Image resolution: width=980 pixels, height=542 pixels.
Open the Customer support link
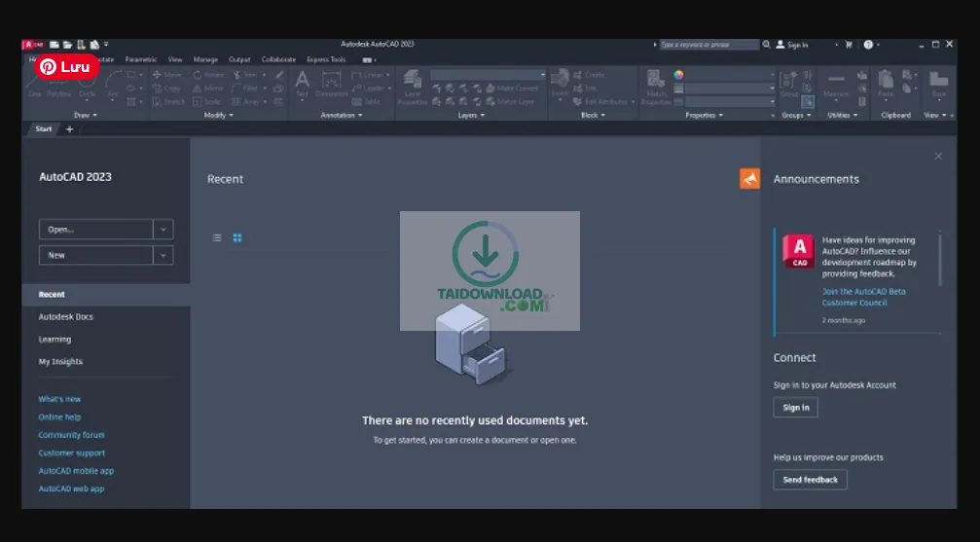pyautogui.click(x=71, y=453)
